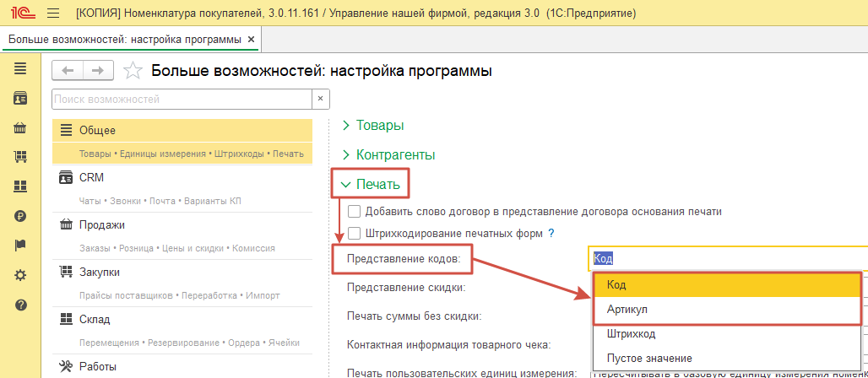Open help for 'Штрихкодирование печатных форм'
The width and height of the screenshot is (868, 378).
(551, 234)
